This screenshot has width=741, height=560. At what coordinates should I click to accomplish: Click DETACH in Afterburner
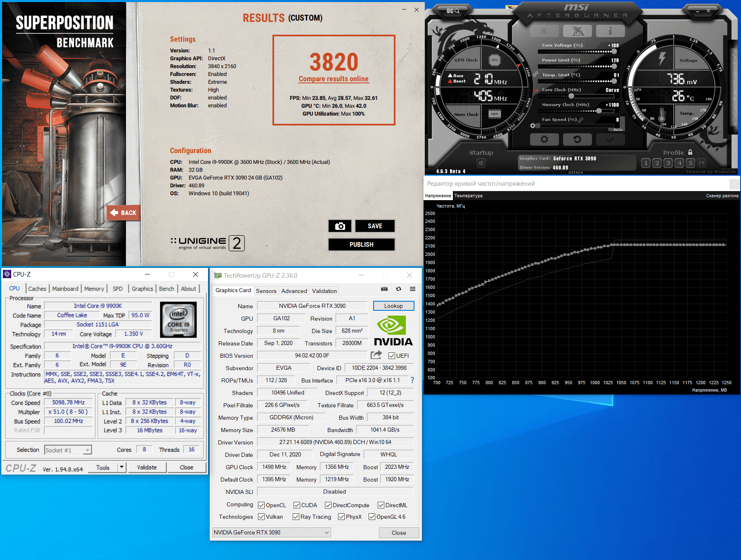click(x=575, y=172)
